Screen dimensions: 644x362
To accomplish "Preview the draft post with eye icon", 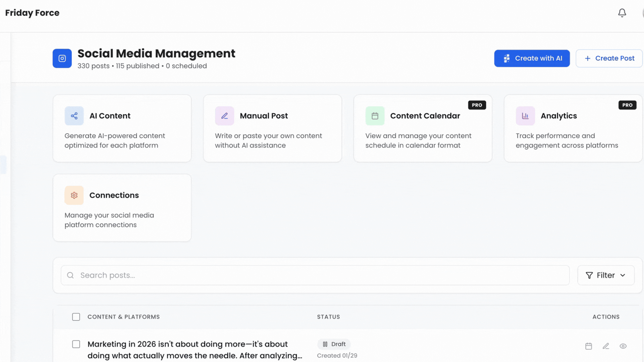I will (x=623, y=346).
